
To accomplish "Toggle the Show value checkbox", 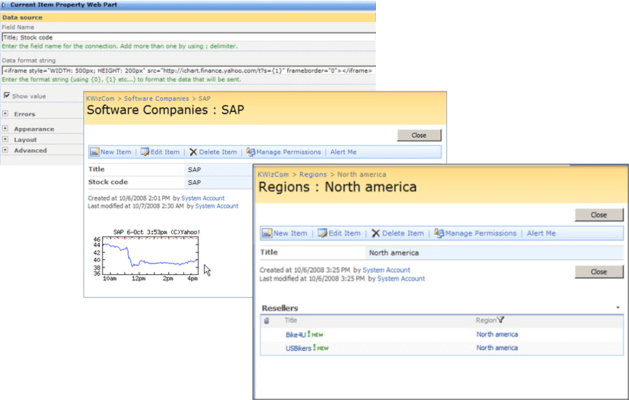I will 5,96.
